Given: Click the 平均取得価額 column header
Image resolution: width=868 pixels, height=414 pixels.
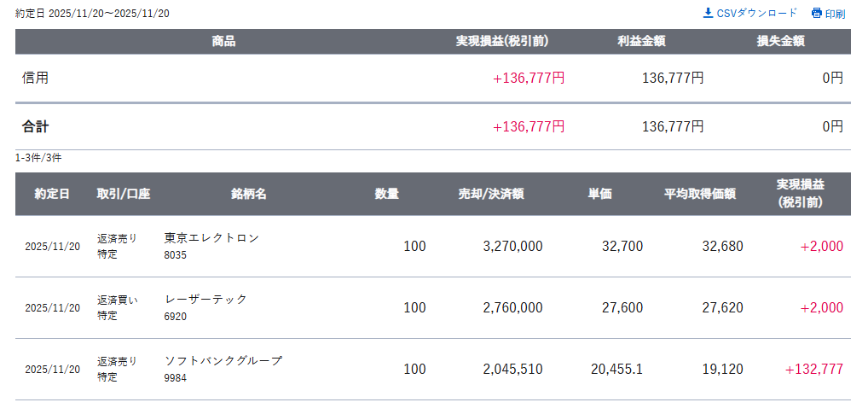Looking at the screenshot, I should tap(700, 194).
